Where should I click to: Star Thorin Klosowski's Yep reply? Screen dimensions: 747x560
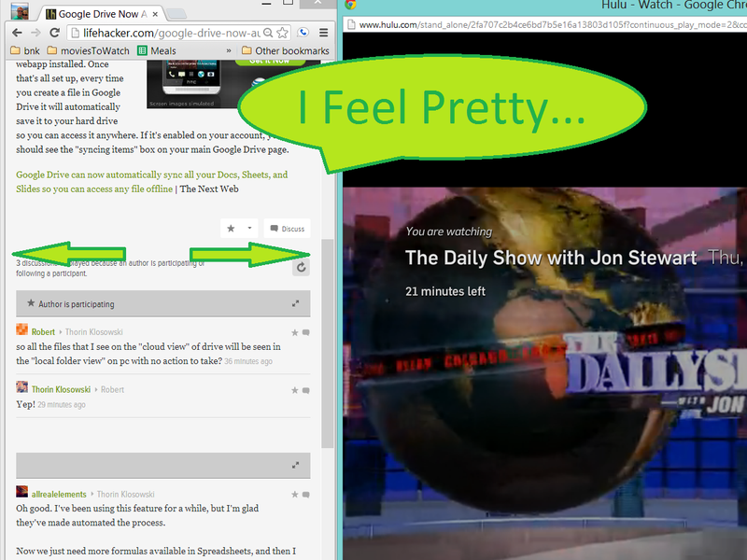(295, 390)
